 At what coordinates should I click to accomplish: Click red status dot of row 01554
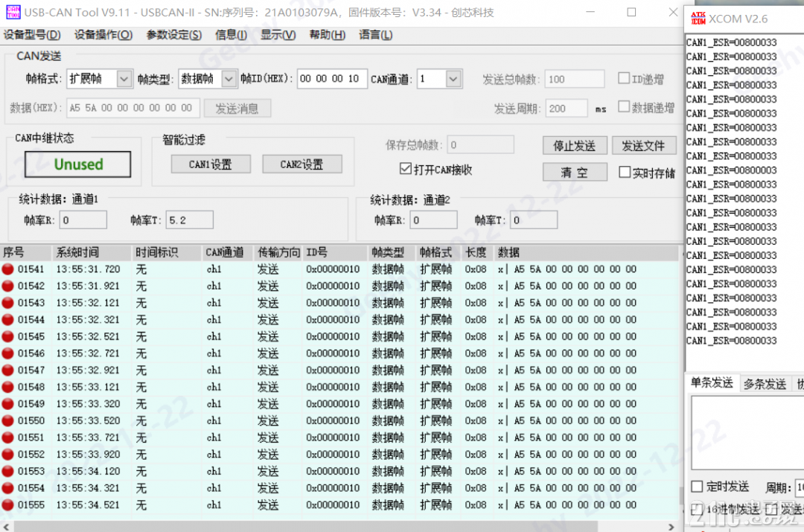pos(7,488)
